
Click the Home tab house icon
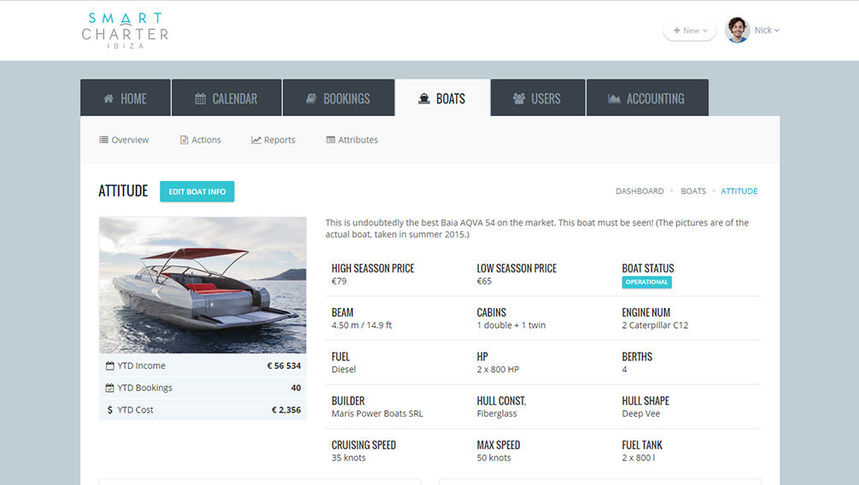pyautogui.click(x=108, y=99)
